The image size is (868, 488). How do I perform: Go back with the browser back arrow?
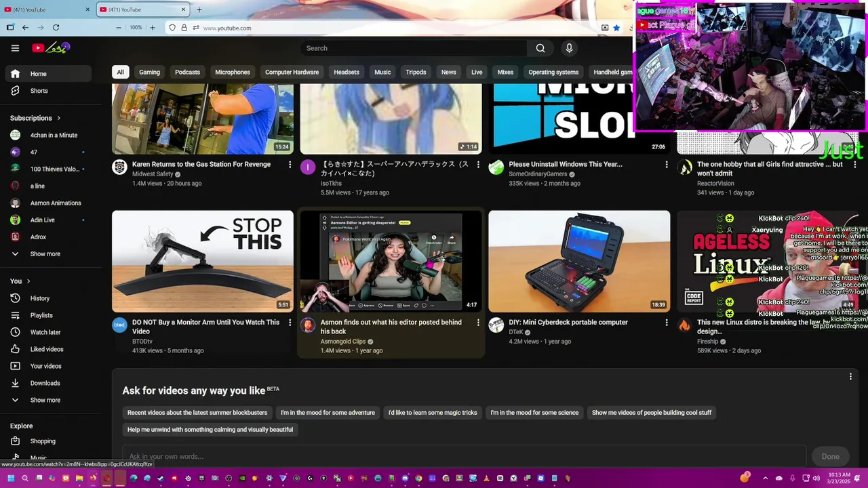(25, 28)
